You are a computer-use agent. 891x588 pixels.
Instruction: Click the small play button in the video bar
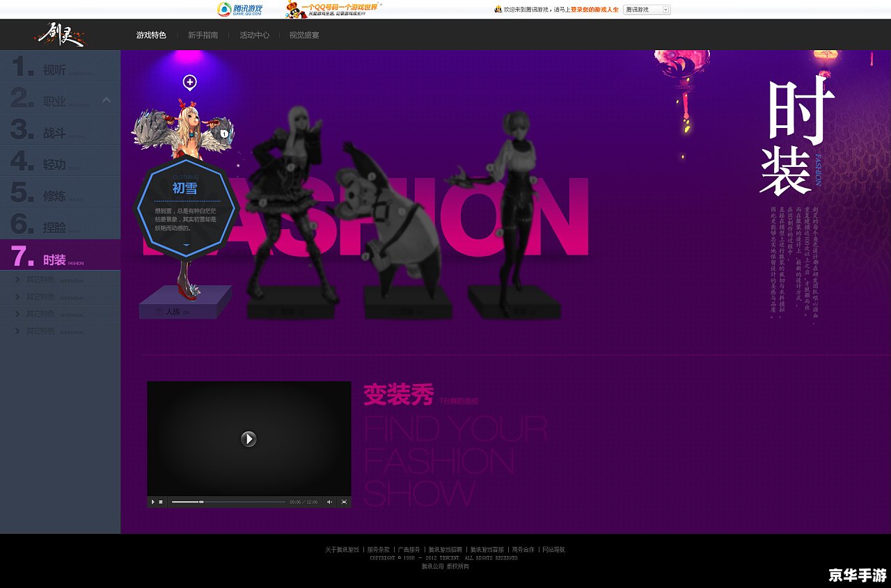[x=153, y=502]
